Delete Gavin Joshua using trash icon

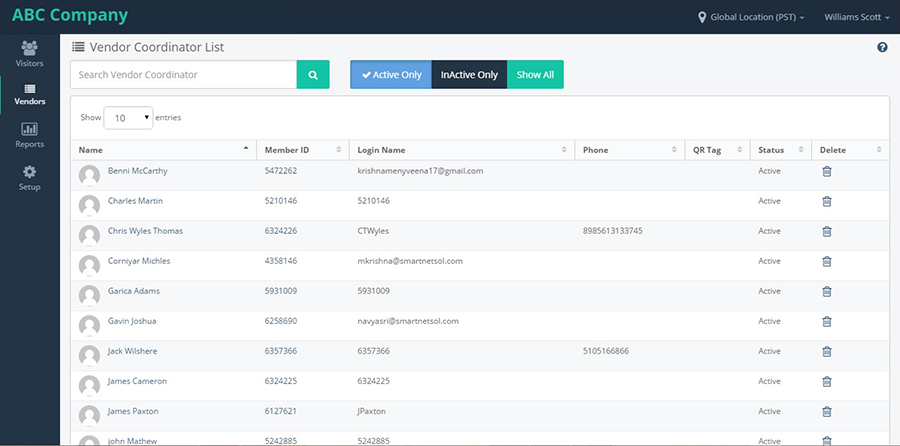[x=827, y=321]
